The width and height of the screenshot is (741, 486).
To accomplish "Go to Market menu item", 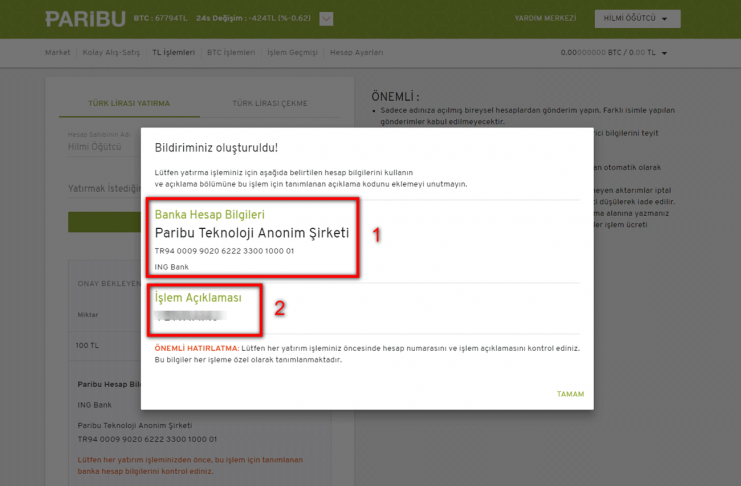I will 58,52.
